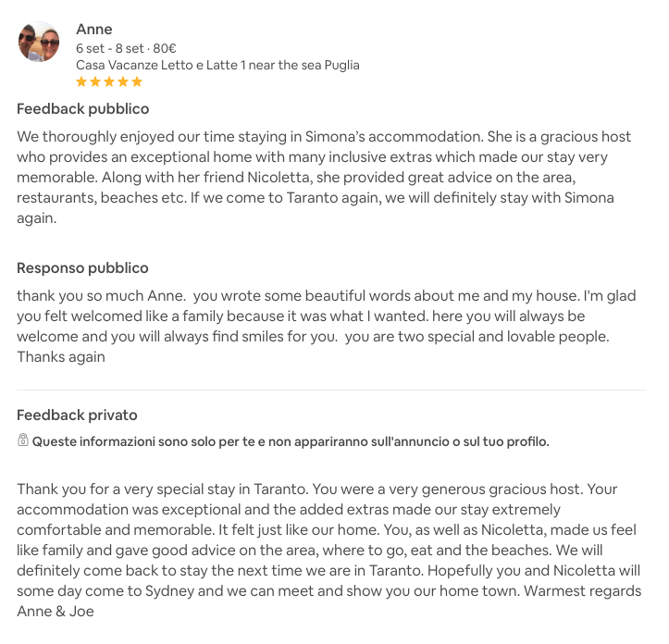Viewport: 669px width, 644px height.
Task: Click the divider line above Feedback privato
Action: (x=331, y=390)
